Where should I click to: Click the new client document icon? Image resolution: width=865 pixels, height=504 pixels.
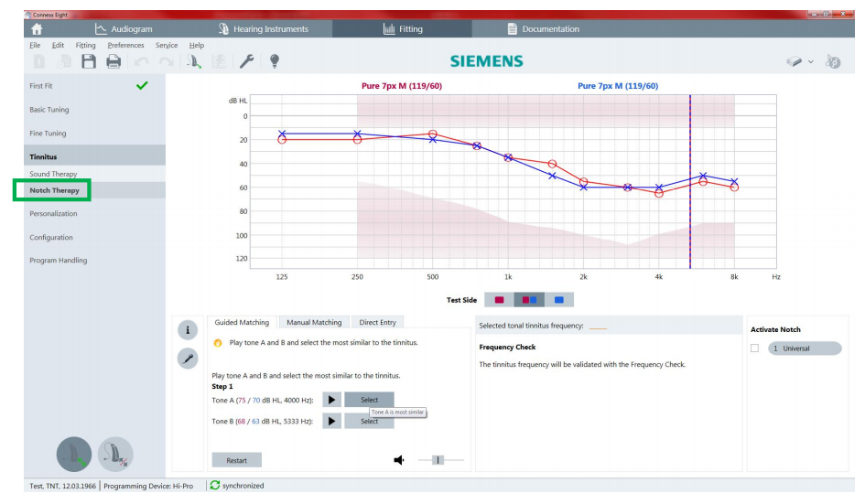39,61
